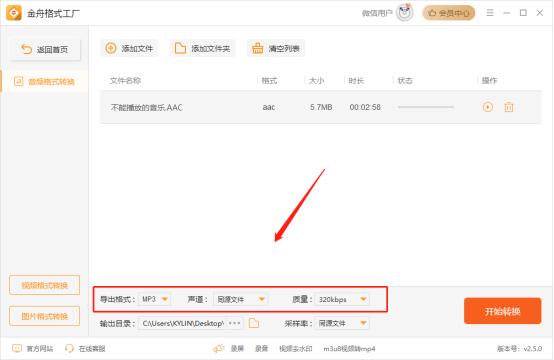Click 添加文件 to add a file

(129, 48)
